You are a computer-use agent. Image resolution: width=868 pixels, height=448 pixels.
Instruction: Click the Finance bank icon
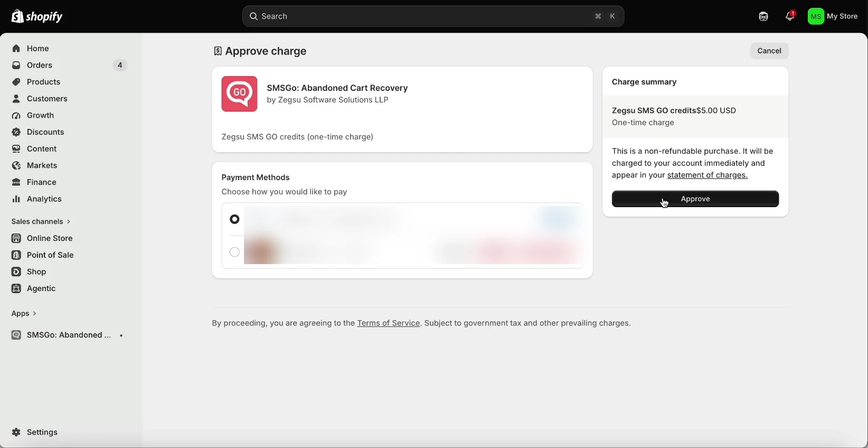click(x=16, y=182)
